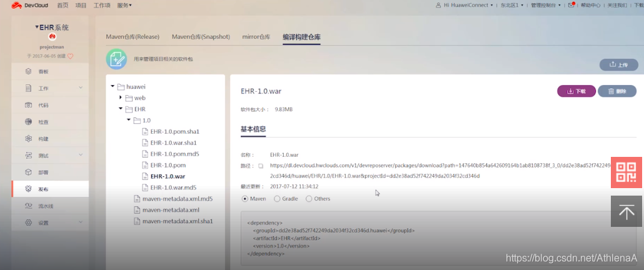The height and width of the screenshot is (270, 644).
Task: Open the 设置 gear sidebar icon
Action: pos(28,222)
